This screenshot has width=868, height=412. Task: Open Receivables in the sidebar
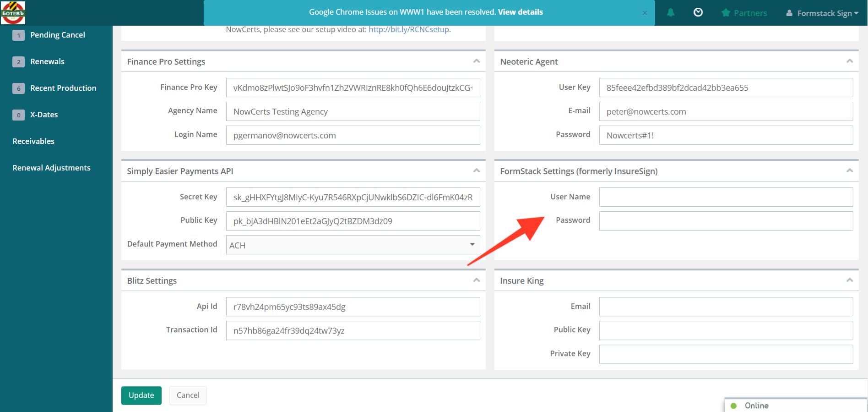point(33,141)
